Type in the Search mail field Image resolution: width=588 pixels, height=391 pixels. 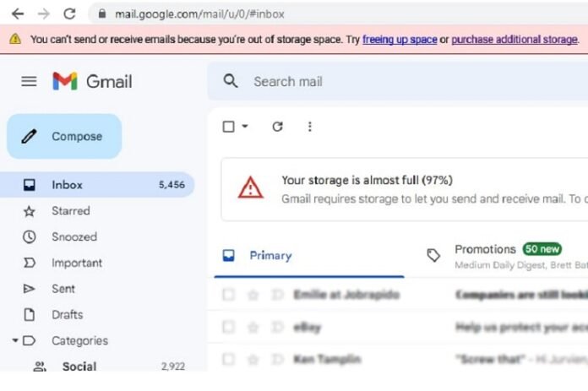point(380,81)
